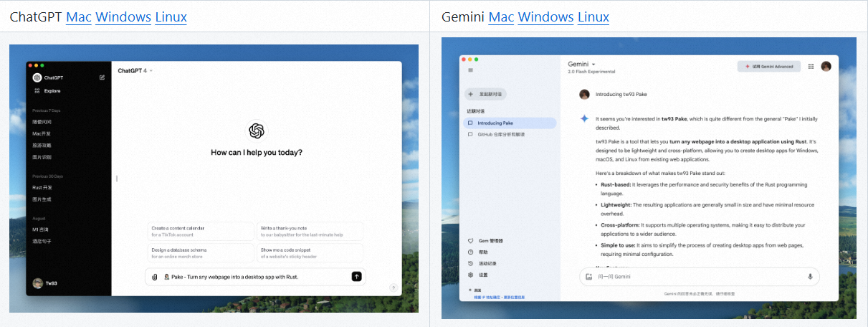Viewport: 868px width, 327px height.
Task: Click the Gemini hamburger menu icon
Action: pyautogui.click(x=471, y=70)
